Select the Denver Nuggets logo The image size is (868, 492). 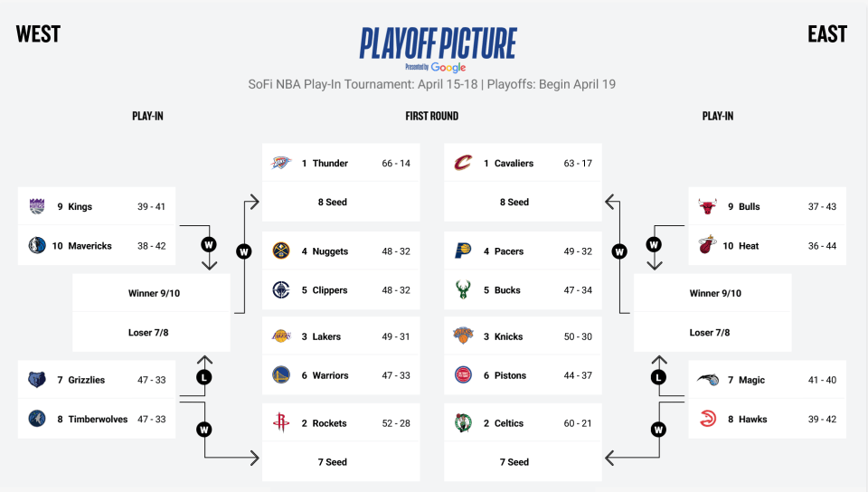(x=281, y=251)
